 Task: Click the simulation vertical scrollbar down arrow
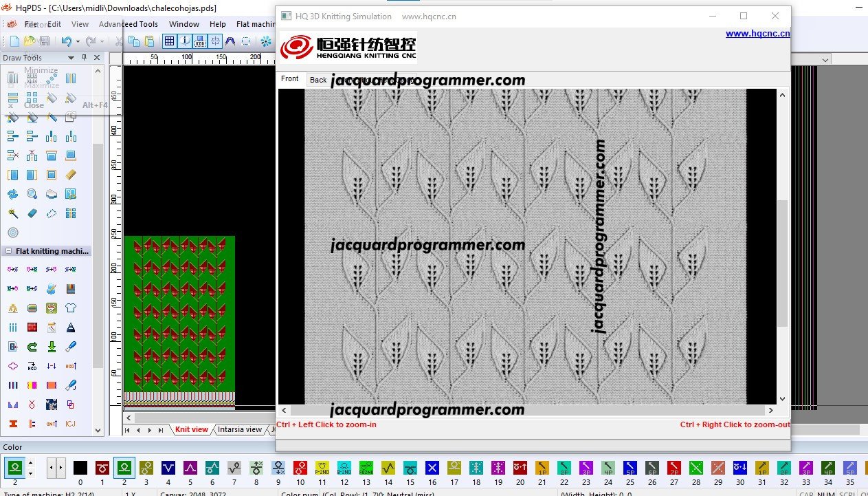click(782, 398)
